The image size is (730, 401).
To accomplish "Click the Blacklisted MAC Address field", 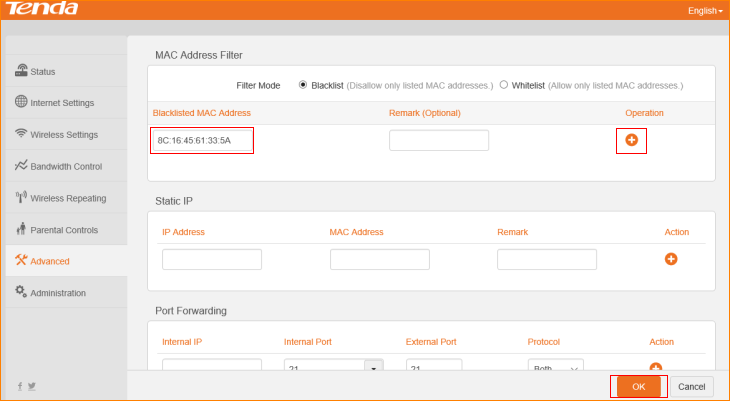I will click(x=203, y=140).
